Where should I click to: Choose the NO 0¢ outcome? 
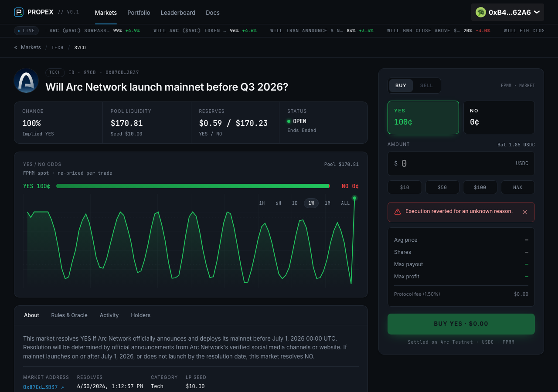[499, 117]
